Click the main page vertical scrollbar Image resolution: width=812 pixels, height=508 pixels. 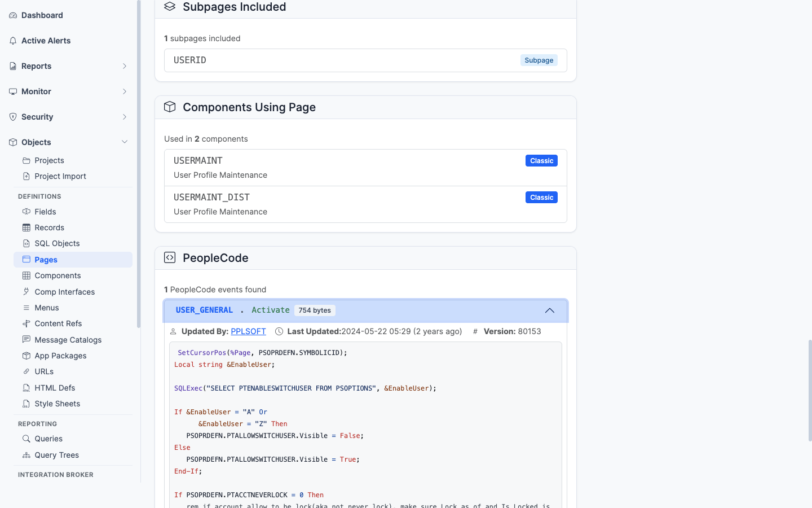pos(810,390)
